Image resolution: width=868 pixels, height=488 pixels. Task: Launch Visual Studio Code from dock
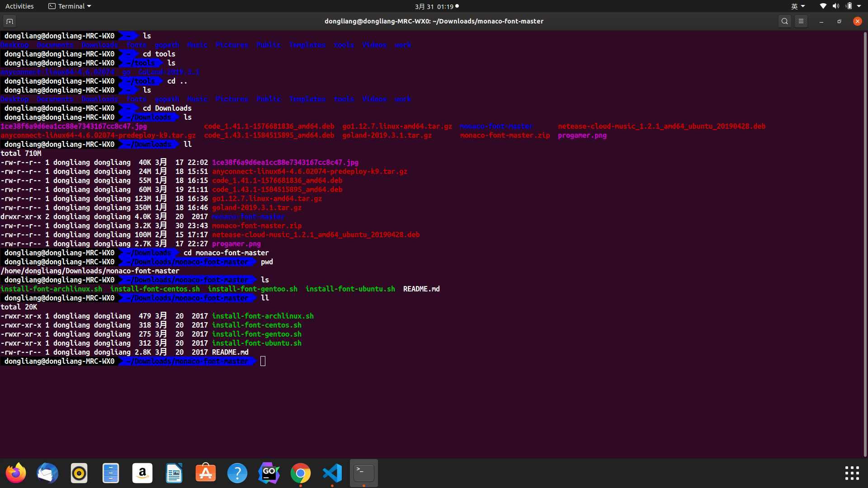coord(332,473)
